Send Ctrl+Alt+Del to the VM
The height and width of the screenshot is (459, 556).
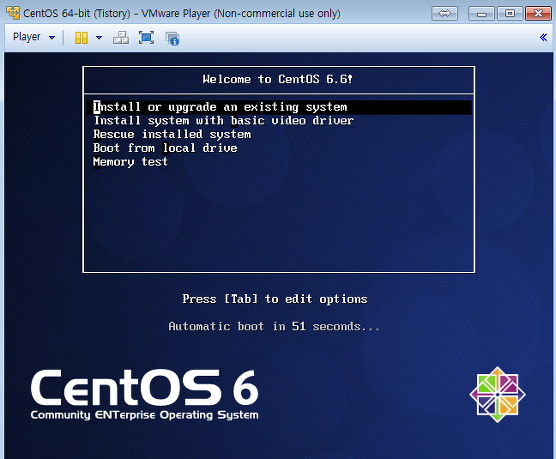tap(121, 38)
